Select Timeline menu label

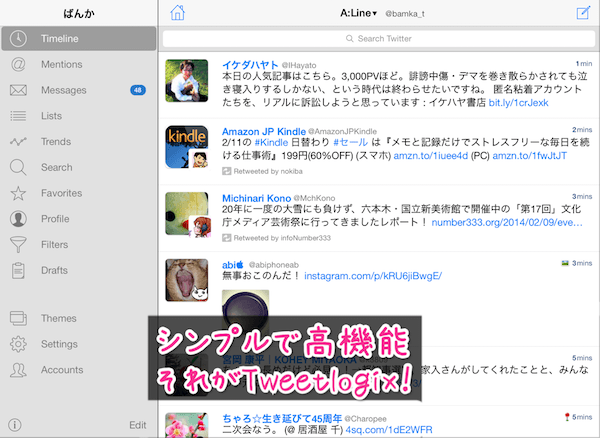tap(60, 39)
